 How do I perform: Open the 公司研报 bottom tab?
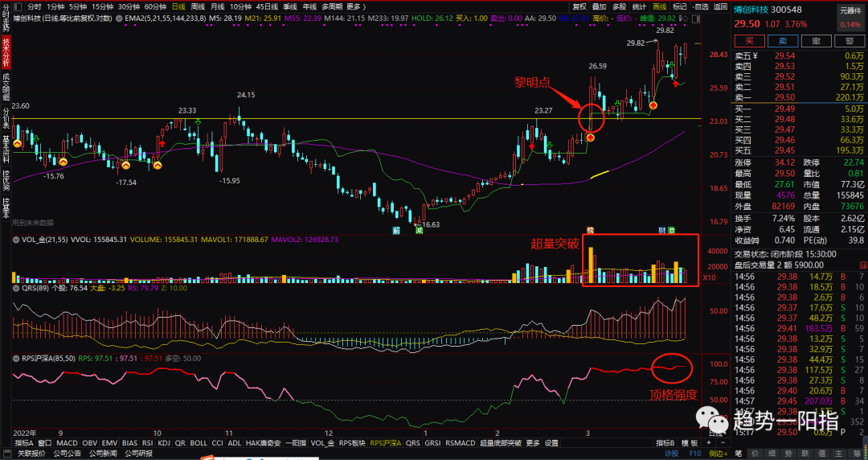(138, 454)
